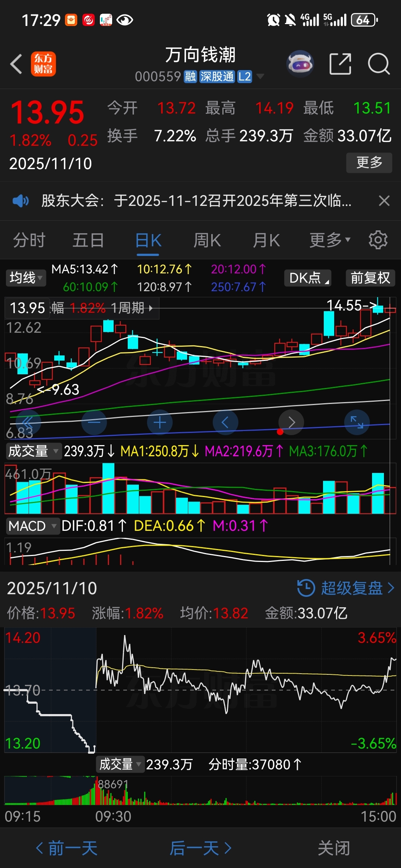Tap the 融 margin trading tag

pos(190,76)
